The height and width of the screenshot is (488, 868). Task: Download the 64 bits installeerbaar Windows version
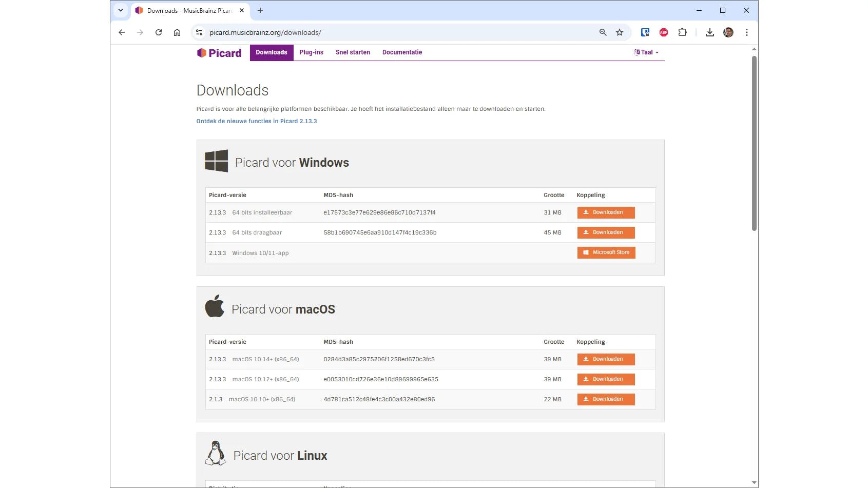point(606,212)
